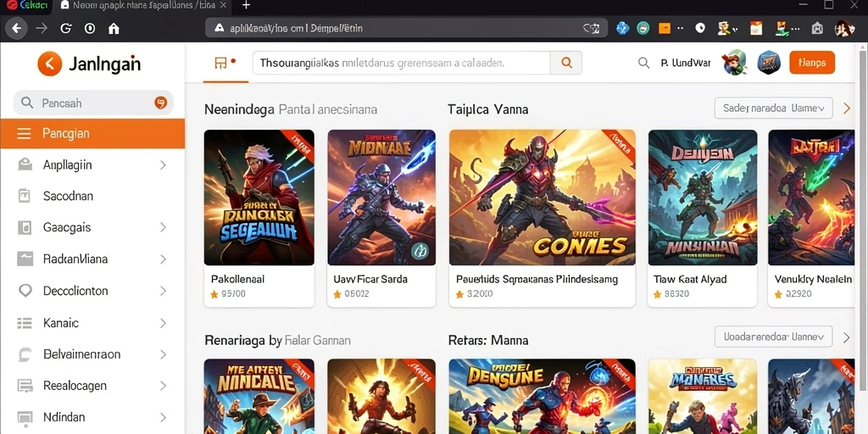Viewport: 868px width, 434px height.
Task: Open the Gaacgais sidebar item
Action: [x=92, y=227]
